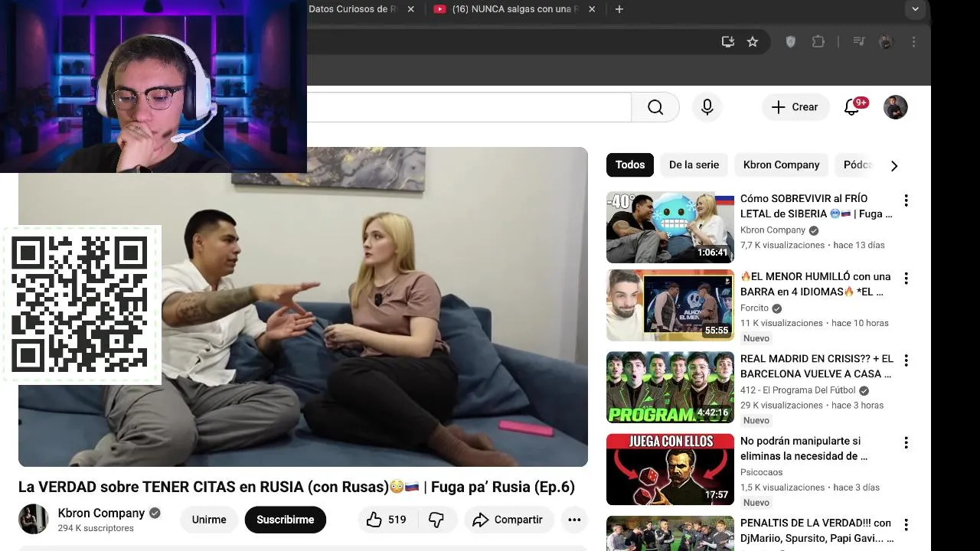Dislike the video with thumbs down
980x551 pixels.
click(436, 520)
